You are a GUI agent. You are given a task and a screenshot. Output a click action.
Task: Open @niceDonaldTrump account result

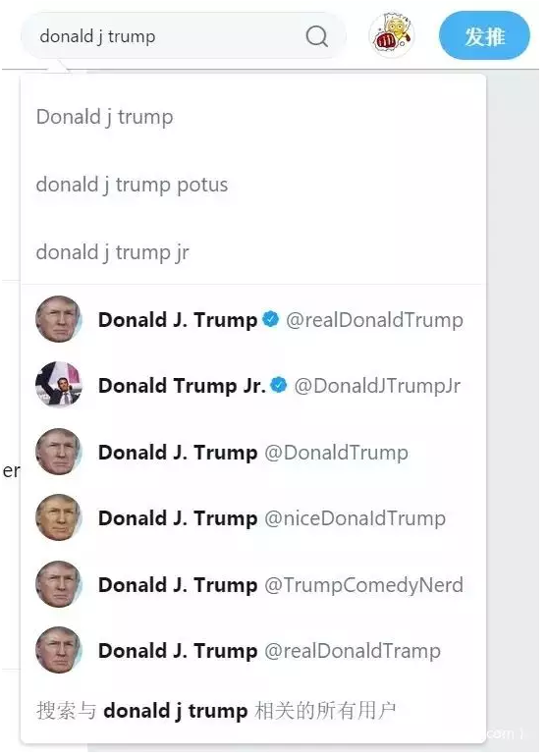253,517
